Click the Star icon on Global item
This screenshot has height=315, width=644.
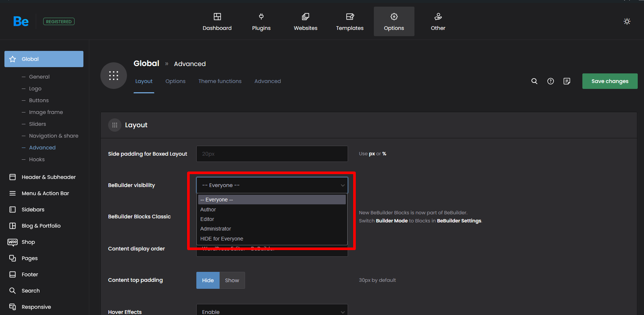tap(13, 59)
